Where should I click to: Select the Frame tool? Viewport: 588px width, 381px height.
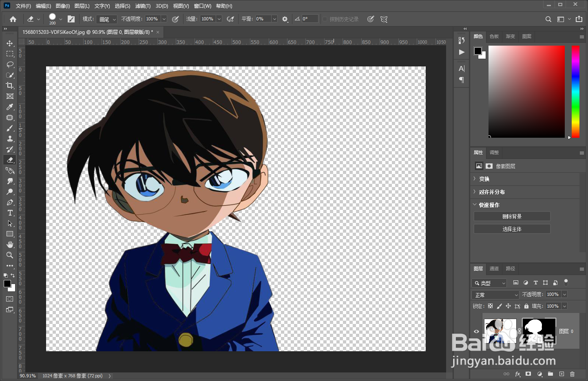coord(10,96)
